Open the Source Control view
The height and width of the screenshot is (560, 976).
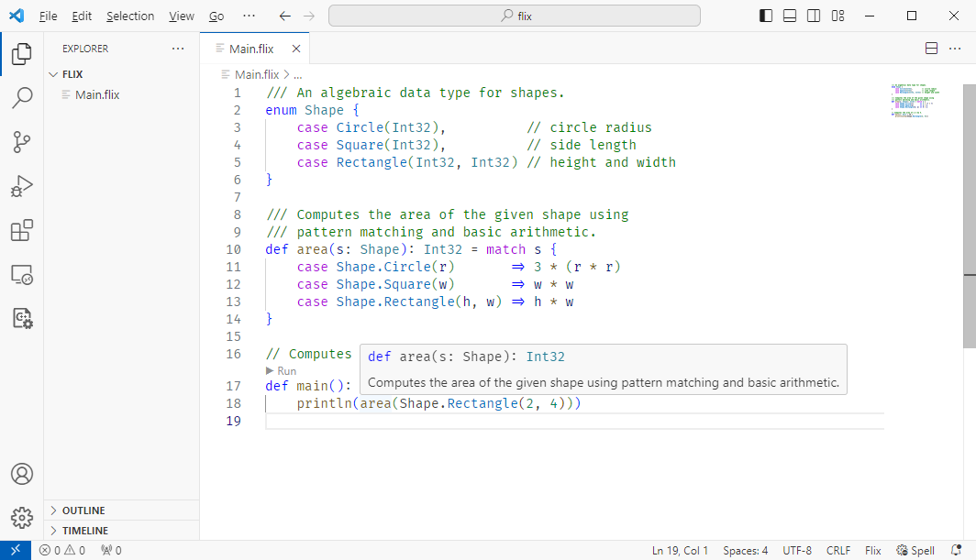pyautogui.click(x=22, y=142)
